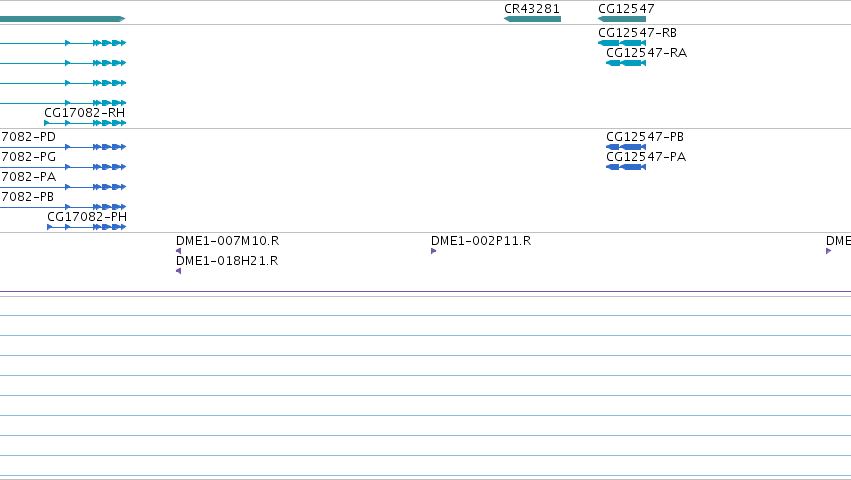
Task: Select the DME1-002P11.R marker arrow
Action: (x=434, y=251)
